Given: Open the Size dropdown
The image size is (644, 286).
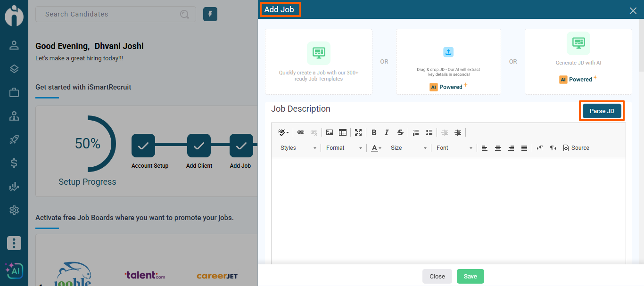Looking at the screenshot, I should (408, 148).
